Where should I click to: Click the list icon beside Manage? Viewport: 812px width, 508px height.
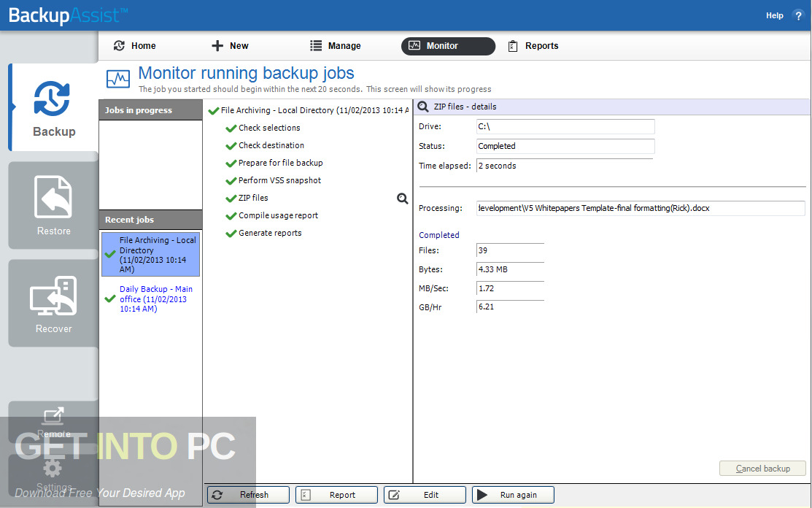point(316,45)
